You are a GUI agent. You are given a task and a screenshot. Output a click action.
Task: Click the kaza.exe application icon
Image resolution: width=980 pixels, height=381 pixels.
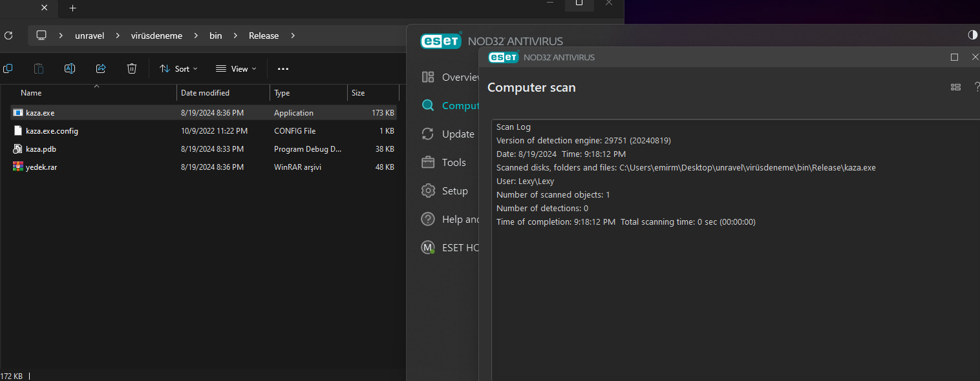tap(18, 112)
